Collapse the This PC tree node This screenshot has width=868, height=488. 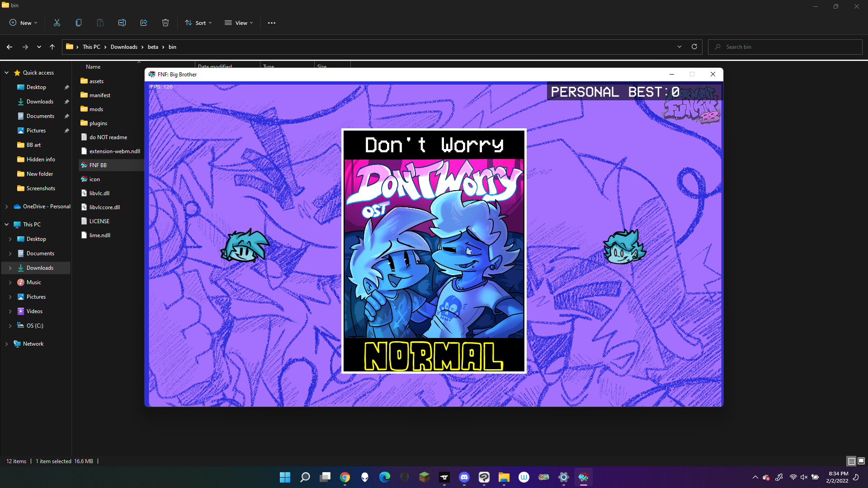coord(6,225)
